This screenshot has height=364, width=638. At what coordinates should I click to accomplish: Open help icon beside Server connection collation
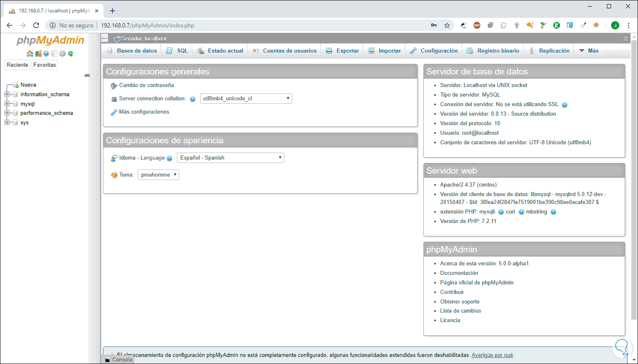[x=193, y=99]
